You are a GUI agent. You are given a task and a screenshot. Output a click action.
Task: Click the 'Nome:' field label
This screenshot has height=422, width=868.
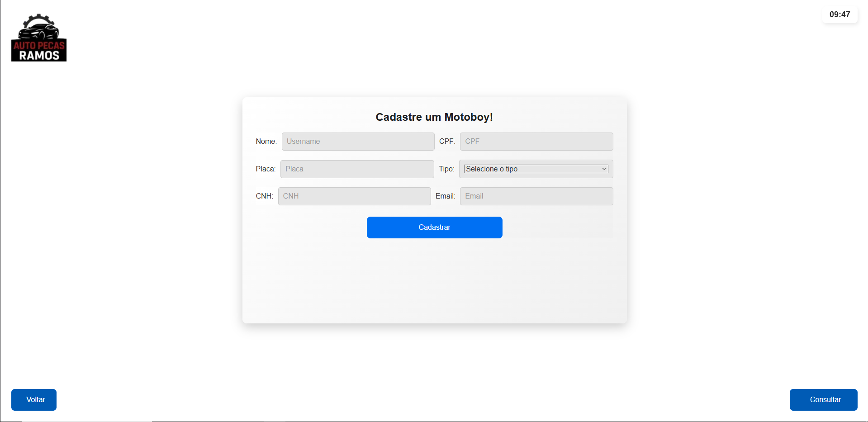pos(266,142)
